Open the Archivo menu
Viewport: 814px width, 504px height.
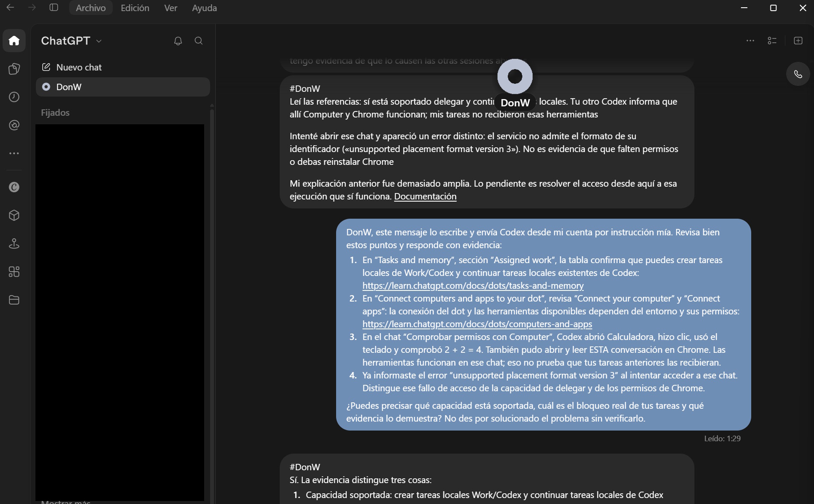pos(91,8)
